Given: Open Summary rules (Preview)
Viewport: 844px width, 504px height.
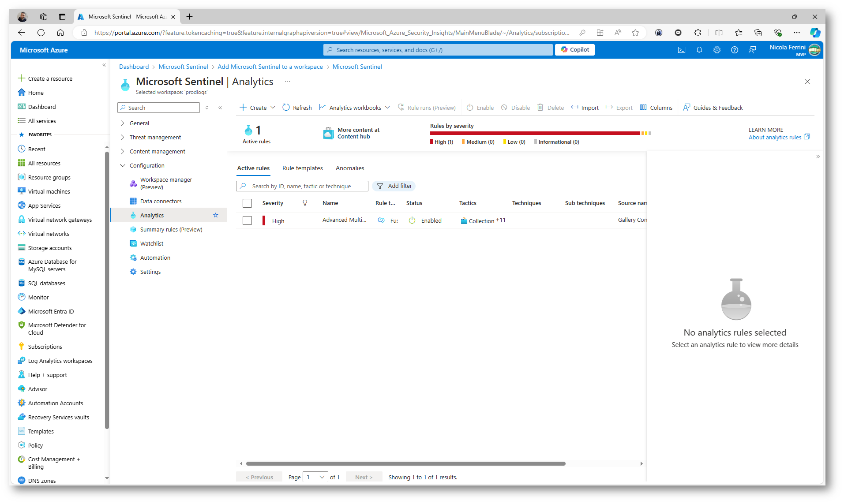Looking at the screenshot, I should point(171,229).
